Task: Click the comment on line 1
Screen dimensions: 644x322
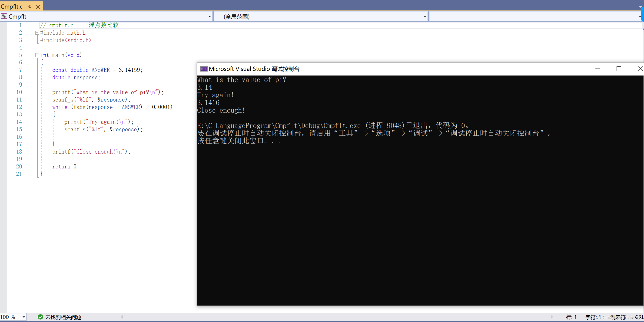Action: 80,25
